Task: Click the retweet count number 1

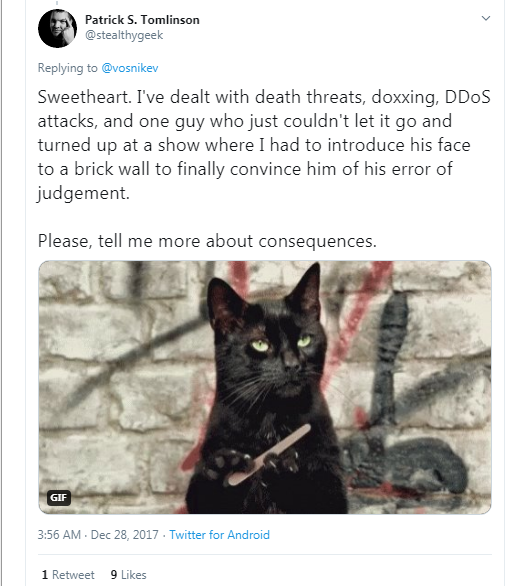Action: [x=45, y=574]
